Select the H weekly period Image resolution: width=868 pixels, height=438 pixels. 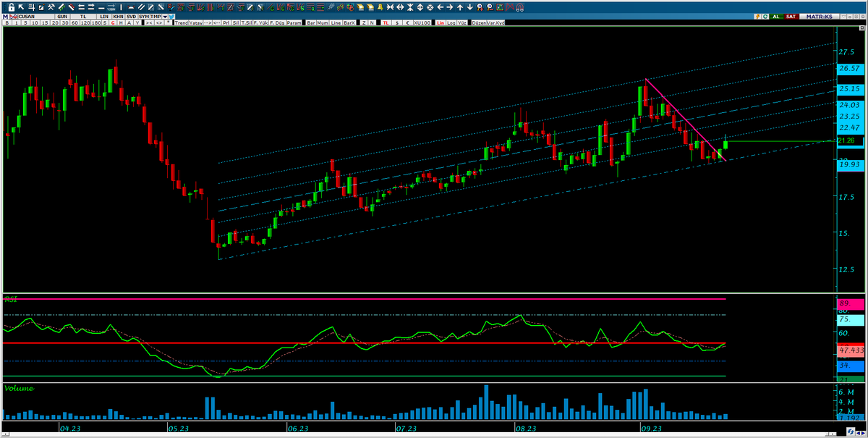point(121,23)
